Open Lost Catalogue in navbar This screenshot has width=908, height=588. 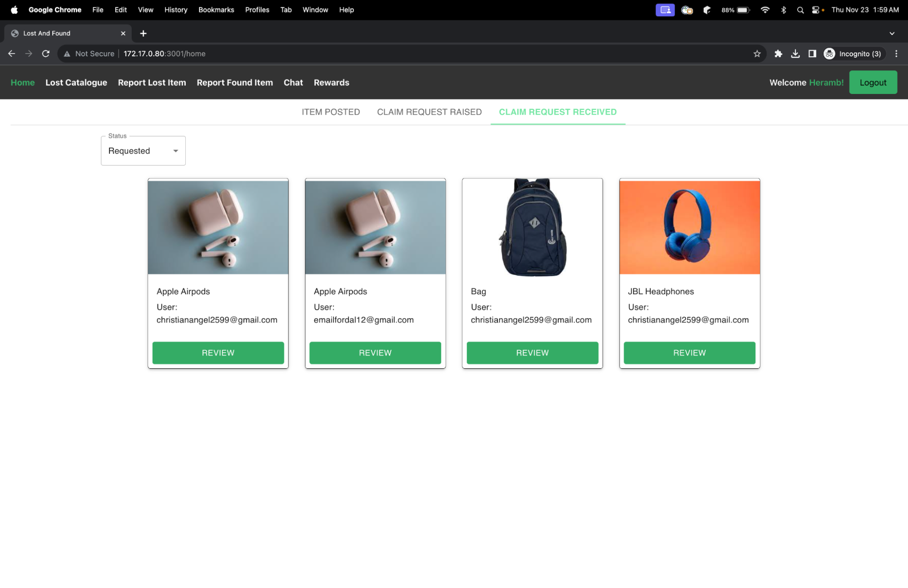click(76, 83)
